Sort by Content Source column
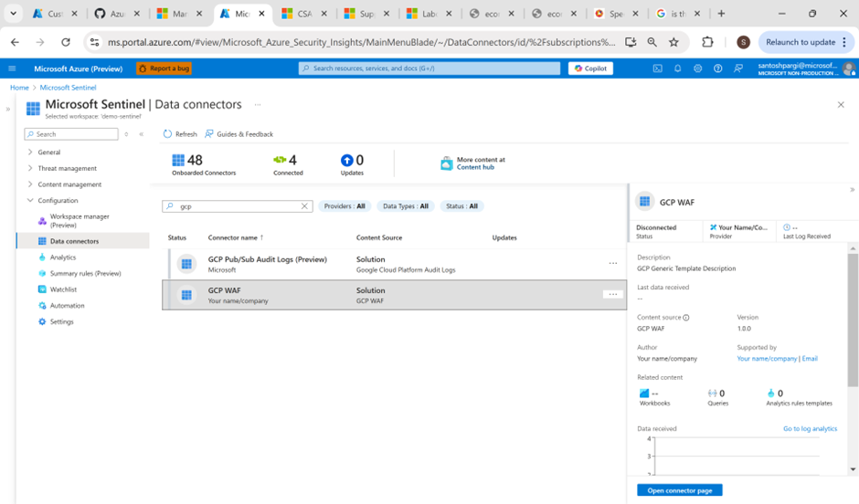This screenshot has height=504, width=859. tap(379, 237)
